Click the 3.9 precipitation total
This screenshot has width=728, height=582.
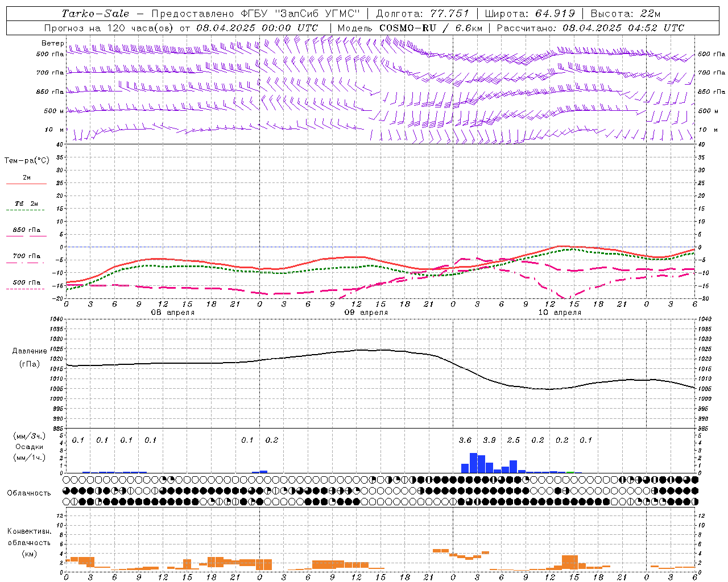(489, 440)
